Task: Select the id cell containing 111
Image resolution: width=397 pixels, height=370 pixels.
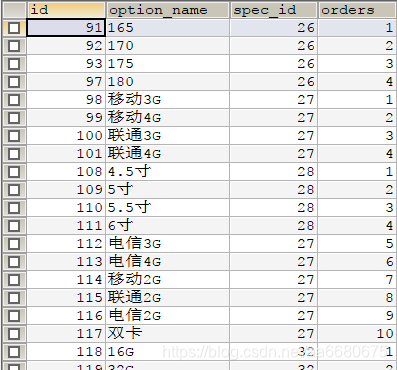Action: [x=66, y=226]
